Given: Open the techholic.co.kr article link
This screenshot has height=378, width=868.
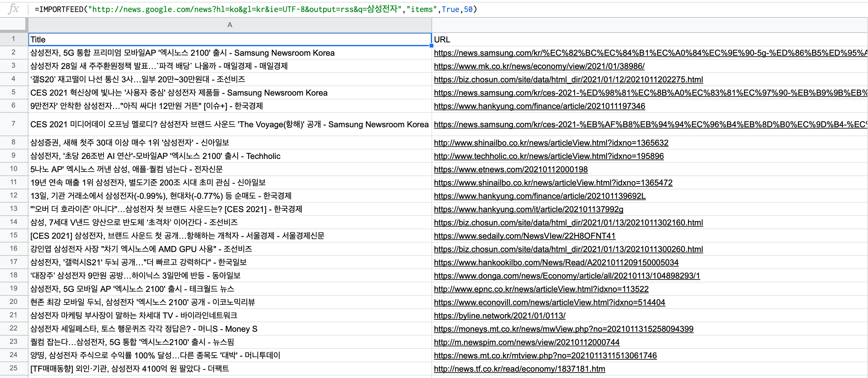Looking at the screenshot, I should point(549,156).
